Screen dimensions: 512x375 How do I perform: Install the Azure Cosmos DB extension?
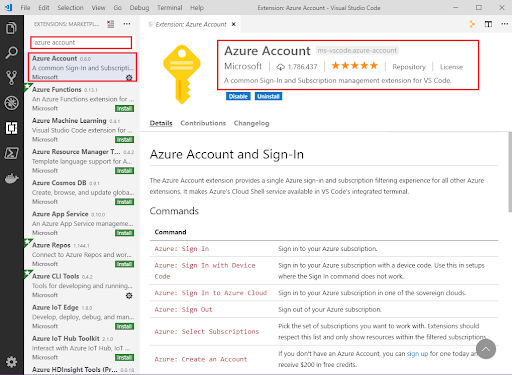124,202
